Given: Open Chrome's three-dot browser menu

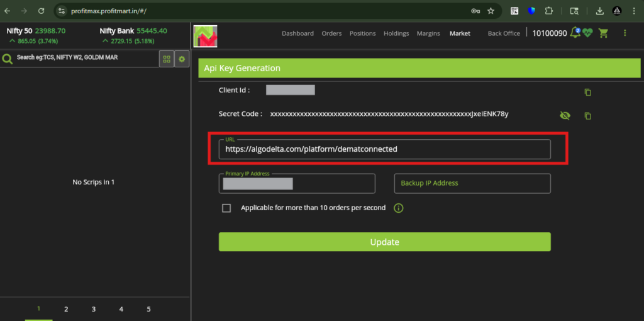Looking at the screenshot, I should pyautogui.click(x=634, y=11).
